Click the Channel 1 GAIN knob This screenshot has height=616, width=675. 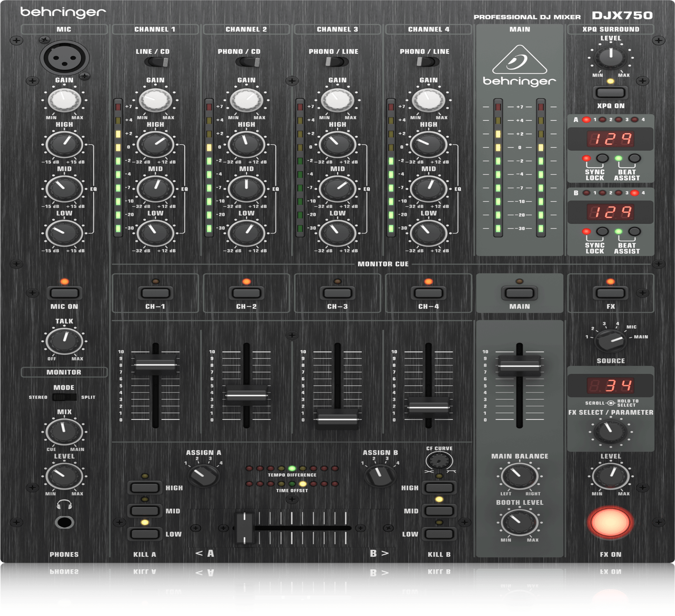coord(155,100)
